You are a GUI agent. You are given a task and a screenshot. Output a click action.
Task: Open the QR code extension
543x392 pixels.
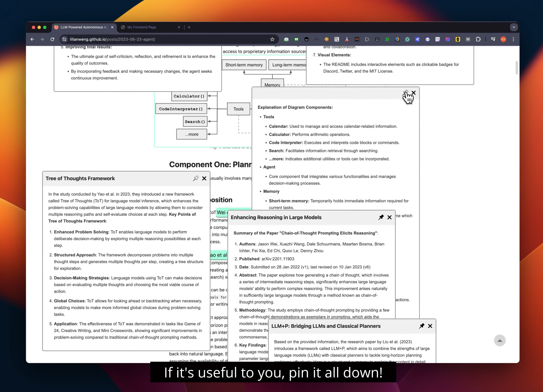[x=337, y=39]
